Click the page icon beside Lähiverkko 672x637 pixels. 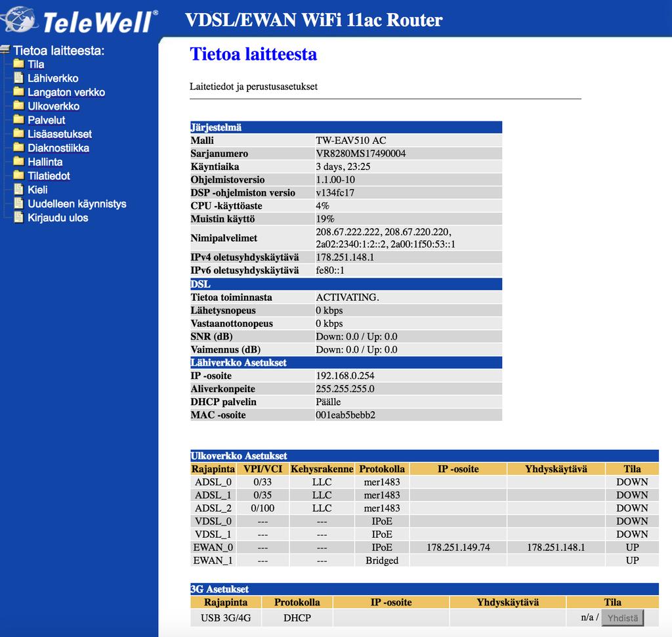(18, 77)
